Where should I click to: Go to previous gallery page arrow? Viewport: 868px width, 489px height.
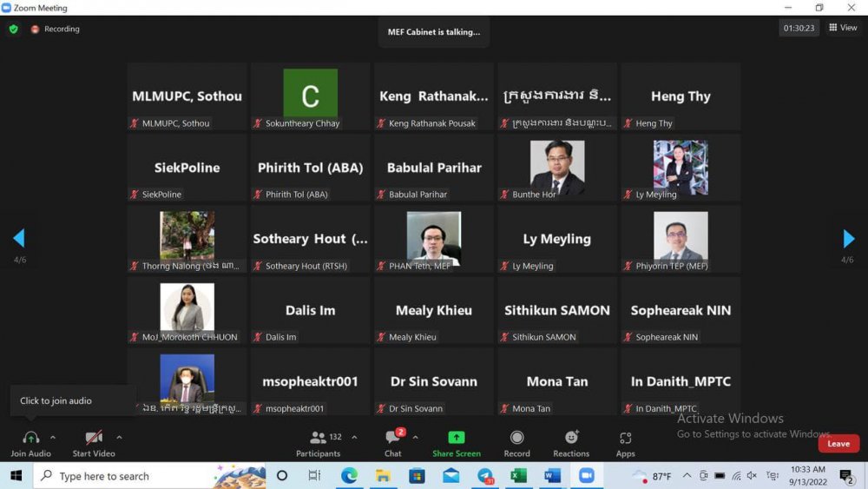[x=19, y=238]
